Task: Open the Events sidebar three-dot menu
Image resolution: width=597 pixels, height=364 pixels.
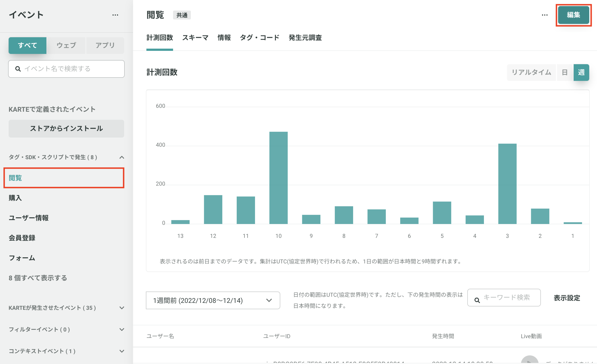Action: (x=115, y=15)
